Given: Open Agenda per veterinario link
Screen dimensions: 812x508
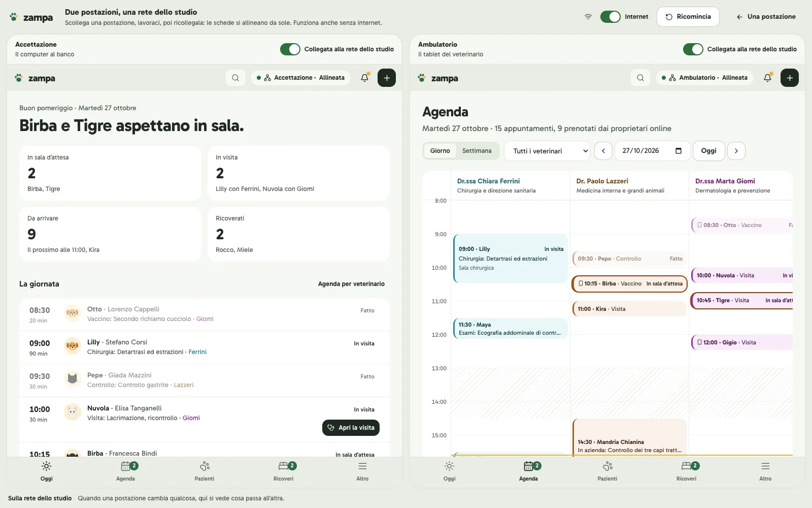Looking at the screenshot, I should point(351,284).
